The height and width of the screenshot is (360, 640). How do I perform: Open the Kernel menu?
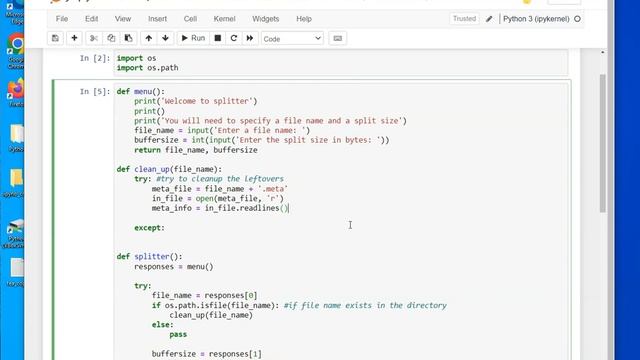click(224, 19)
